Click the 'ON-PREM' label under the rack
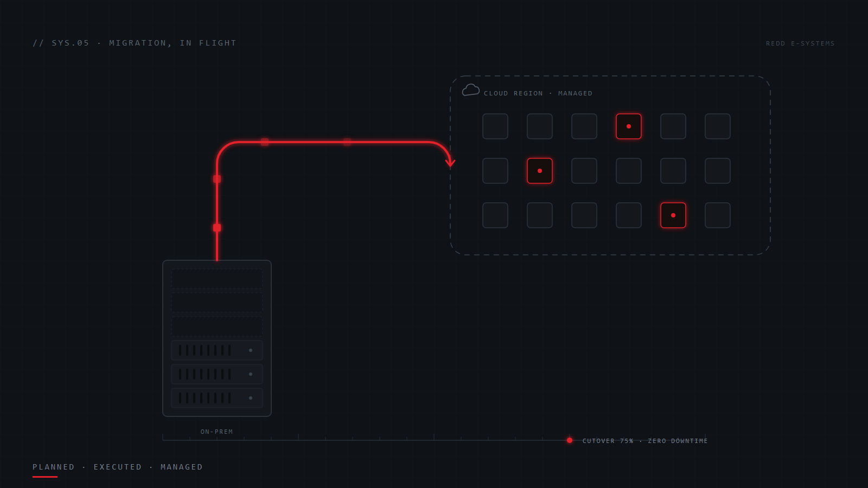868x488 pixels. (217, 432)
